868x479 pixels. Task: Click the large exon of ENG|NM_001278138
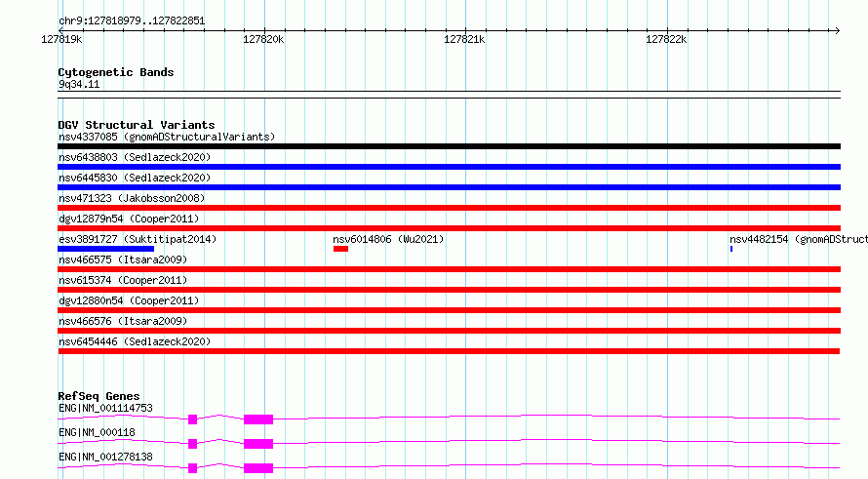coord(258,468)
